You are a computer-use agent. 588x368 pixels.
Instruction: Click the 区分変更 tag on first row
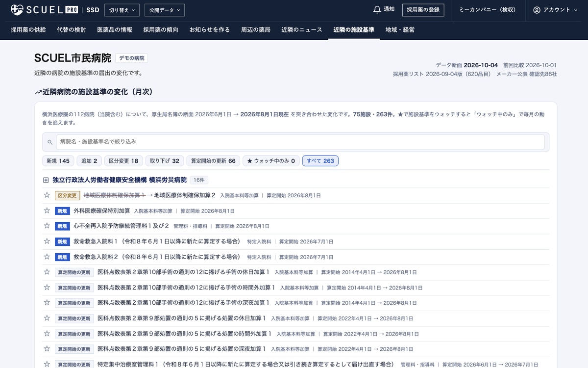coord(67,195)
